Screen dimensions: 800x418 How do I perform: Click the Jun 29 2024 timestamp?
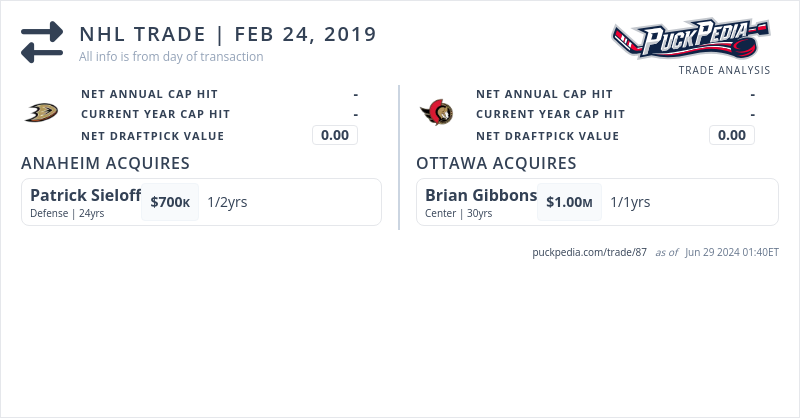coord(732,253)
